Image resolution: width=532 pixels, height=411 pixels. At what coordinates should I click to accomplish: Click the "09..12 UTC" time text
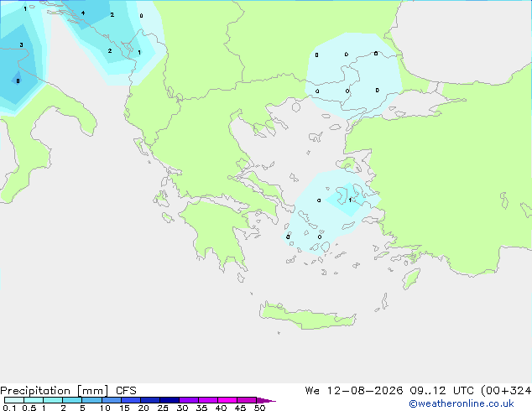coord(441,391)
